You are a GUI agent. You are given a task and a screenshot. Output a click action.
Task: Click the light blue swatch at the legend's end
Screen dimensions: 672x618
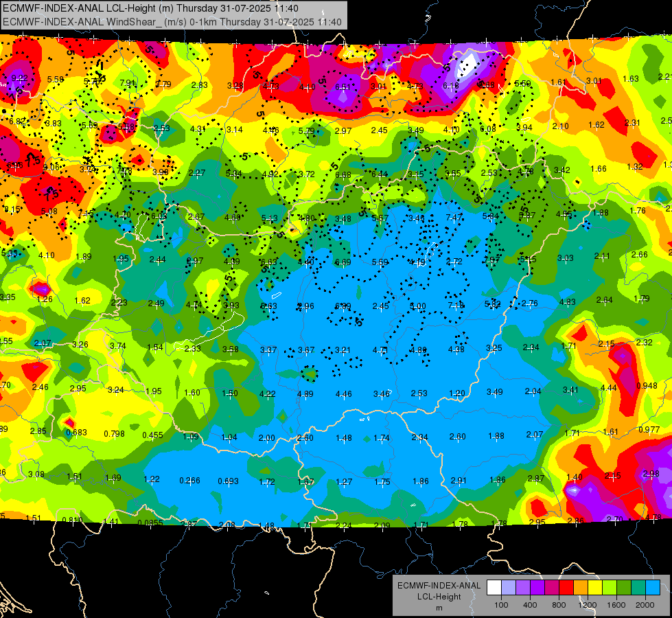click(x=652, y=588)
